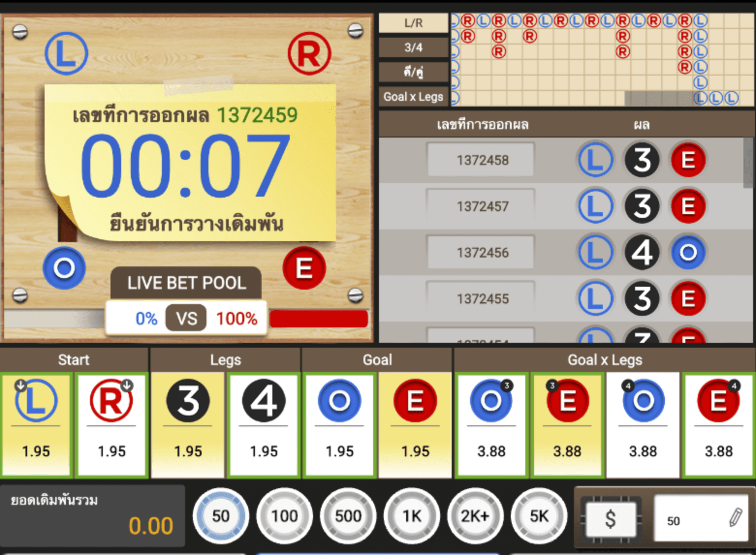
Task: Bet on 4 Legs option
Action: 264,424
